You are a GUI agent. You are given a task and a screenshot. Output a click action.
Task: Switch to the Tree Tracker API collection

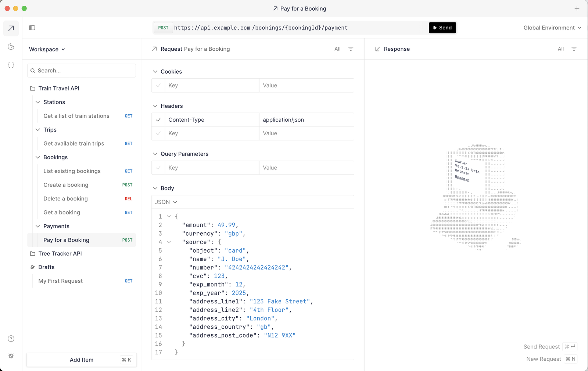[x=60, y=253]
